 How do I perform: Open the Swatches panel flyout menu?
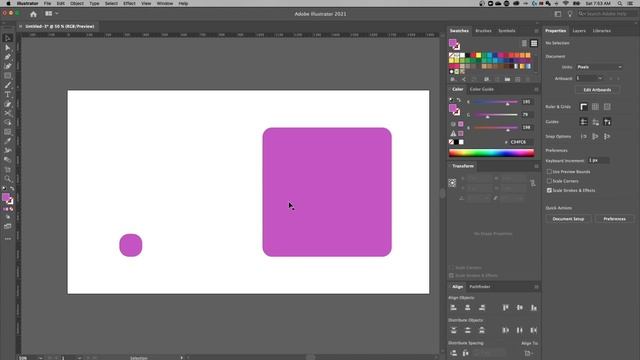click(536, 31)
